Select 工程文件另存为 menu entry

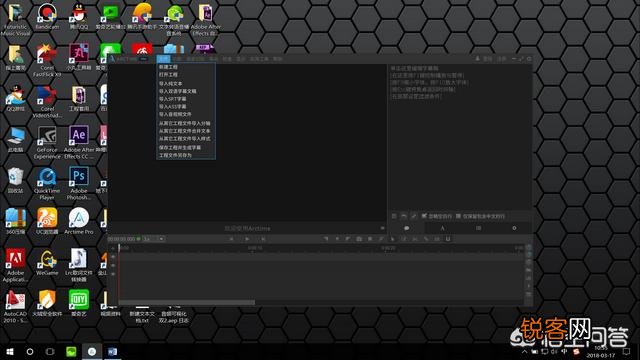(x=186, y=156)
